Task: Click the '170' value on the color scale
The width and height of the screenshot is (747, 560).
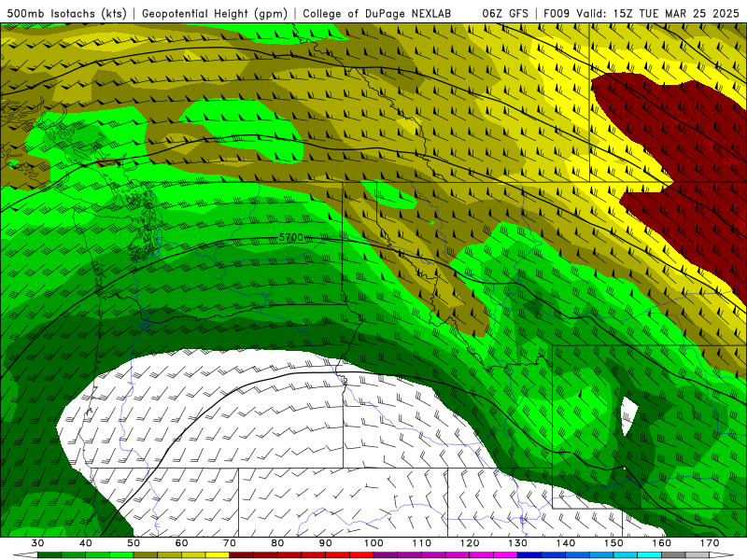Action: [710, 543]
